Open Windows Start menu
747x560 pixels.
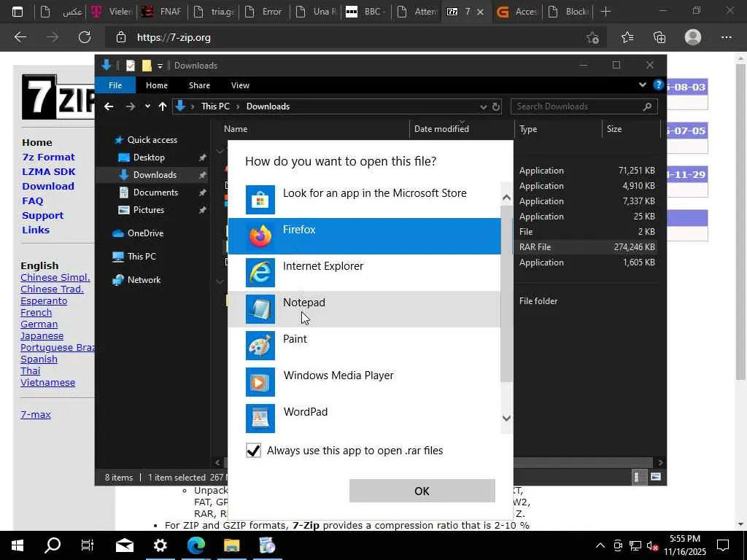coord(18,545)
